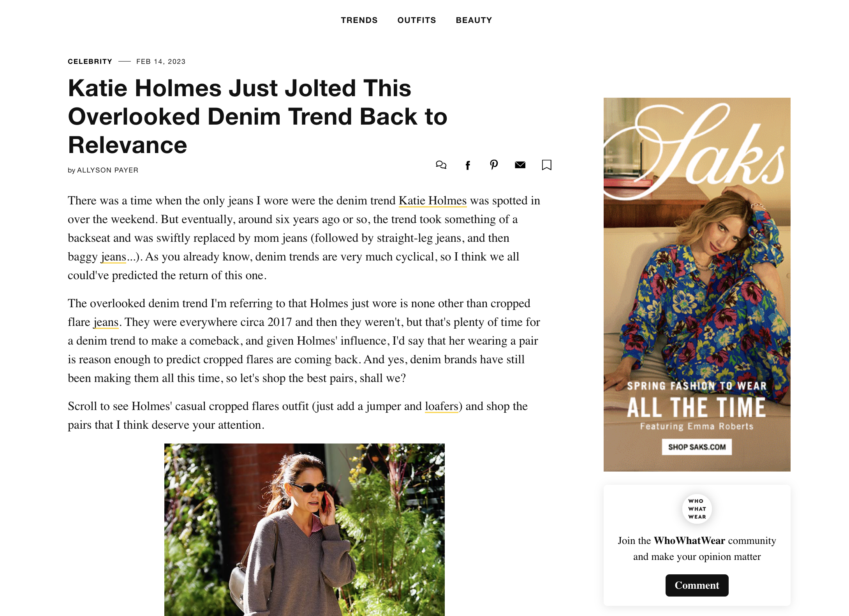
Task: Open author Allyson Payer's page
Action: coord(107,170)
